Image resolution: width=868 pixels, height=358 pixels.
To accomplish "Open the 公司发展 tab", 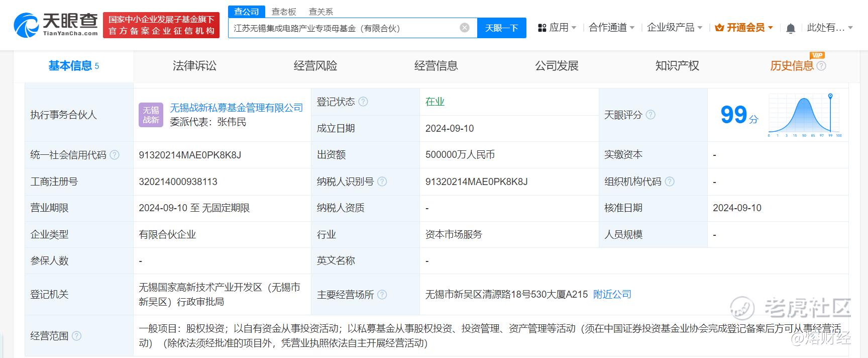I will tap(557, 66).
